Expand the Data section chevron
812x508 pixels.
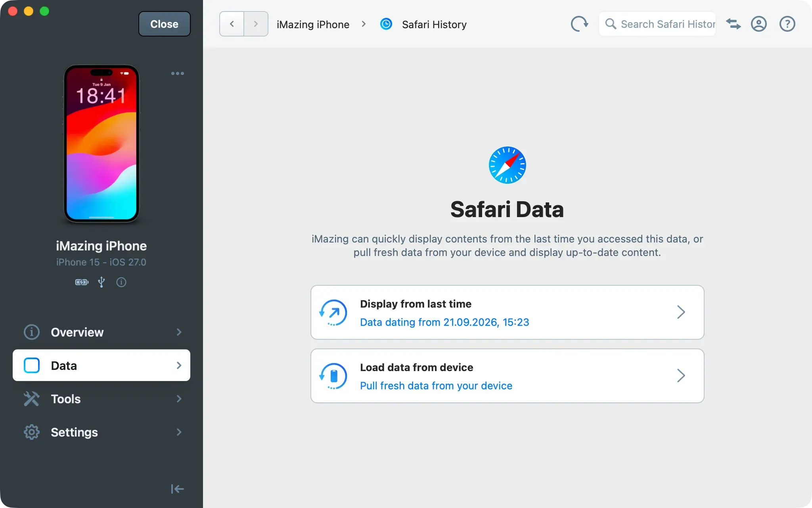pos(179,366)
